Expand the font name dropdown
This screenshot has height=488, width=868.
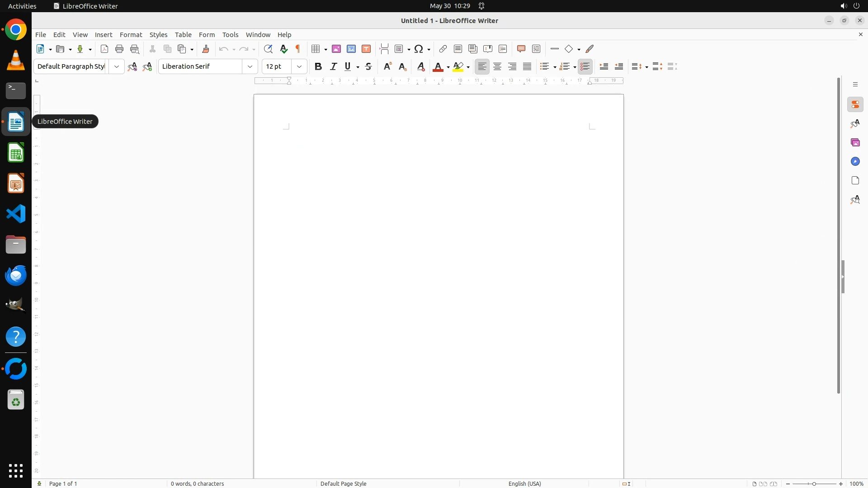tap(250, 66)
